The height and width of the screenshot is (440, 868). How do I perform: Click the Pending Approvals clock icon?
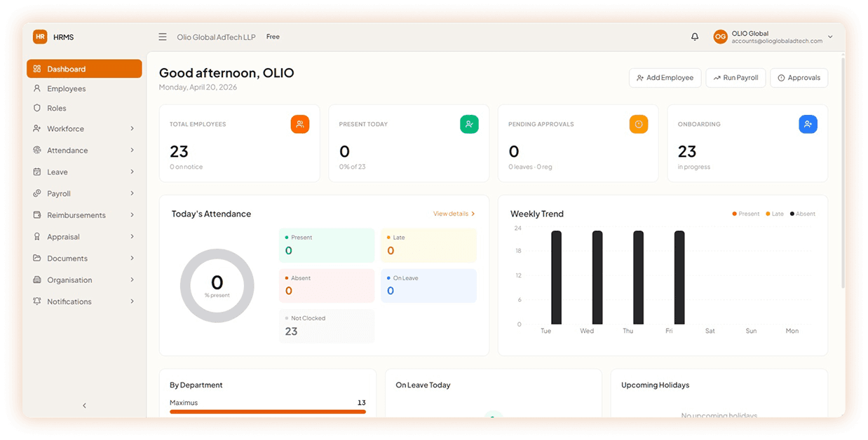639,124
